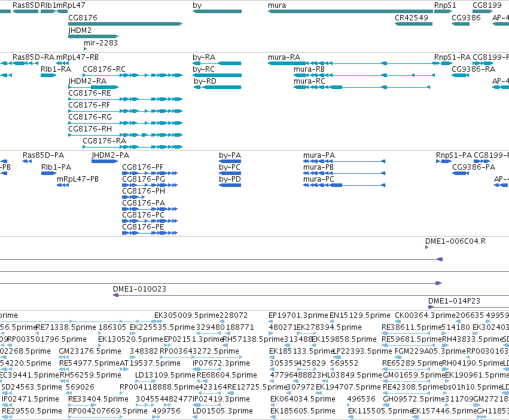This screenshot has width=509, height=420.
Task: Click the CR42549 gene feature
Action: (413, 24)
